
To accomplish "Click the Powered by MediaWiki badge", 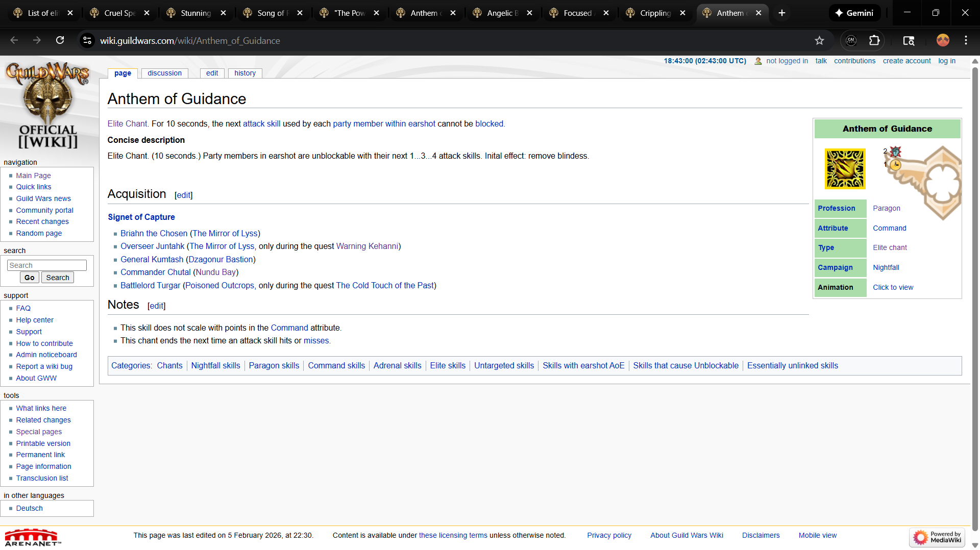I will click(x=937, y=537).
